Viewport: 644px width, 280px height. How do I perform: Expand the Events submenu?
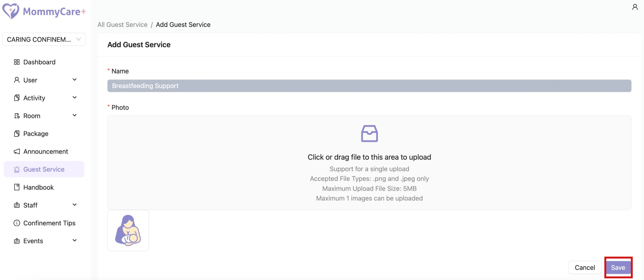(74, 240)
